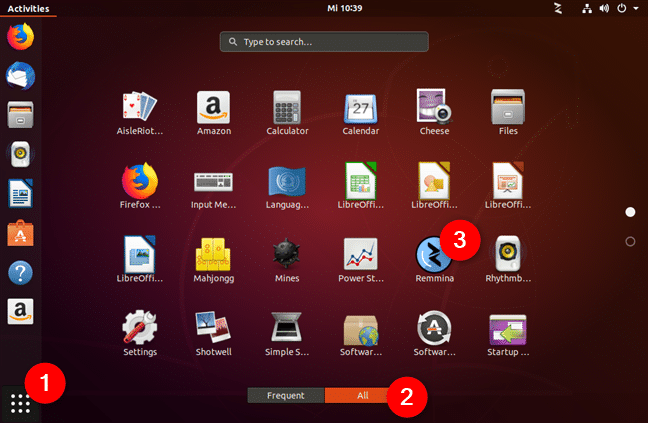Open Help in the dock
The height and width of the screenshot is (423, 648).
pos(20,273)
